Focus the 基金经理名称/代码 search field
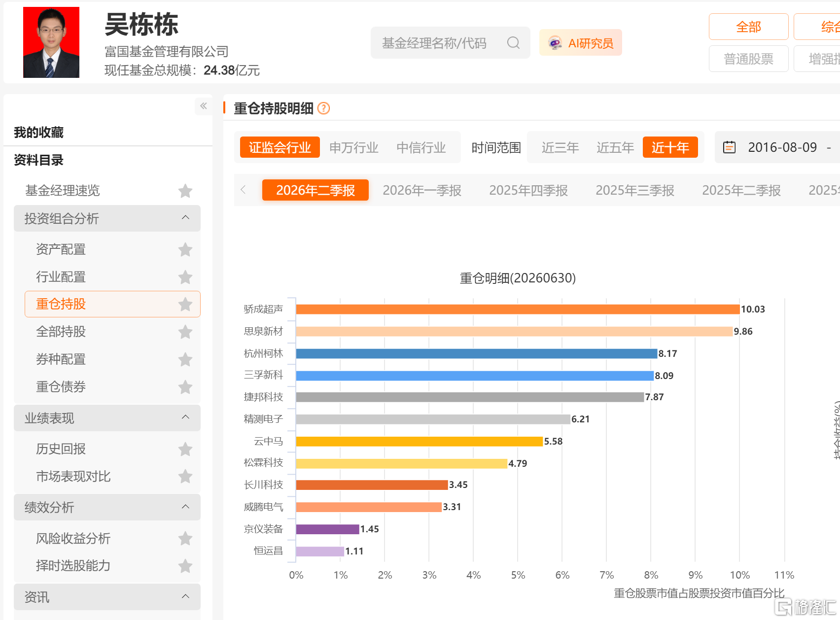Viewport: 840px width, 620px height. [450, 43]
